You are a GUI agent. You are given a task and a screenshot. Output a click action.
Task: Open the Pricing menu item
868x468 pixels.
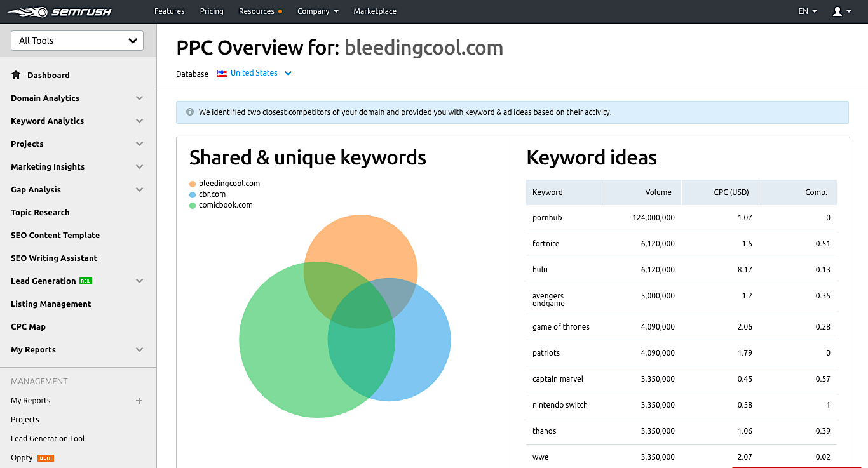[212, 11]
